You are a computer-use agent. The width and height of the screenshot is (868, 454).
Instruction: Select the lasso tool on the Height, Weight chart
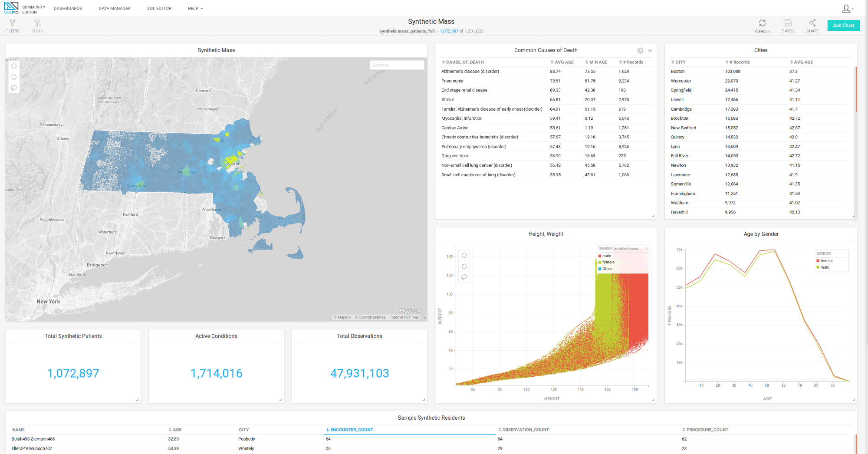[464, 277]
